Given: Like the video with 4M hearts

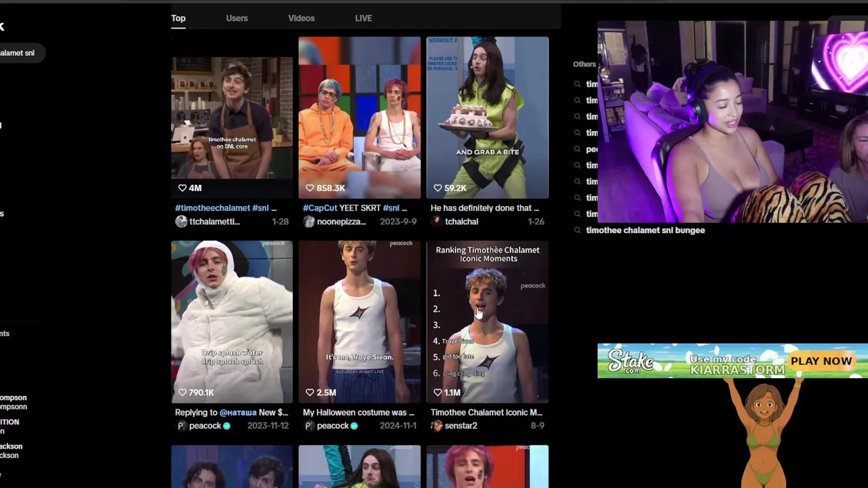Looking at the screenshot, I should [x=182, y=188].
